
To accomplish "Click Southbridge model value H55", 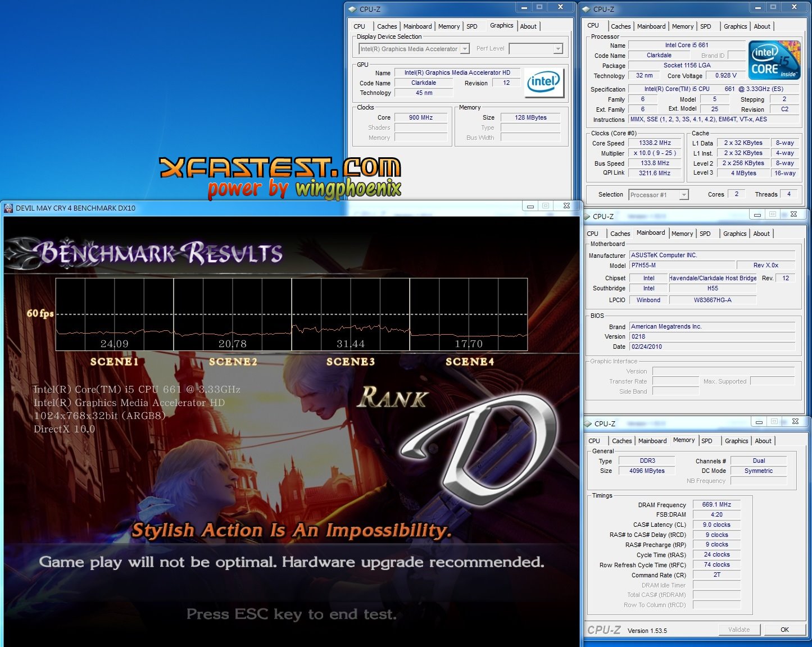I will coord(713,288).
